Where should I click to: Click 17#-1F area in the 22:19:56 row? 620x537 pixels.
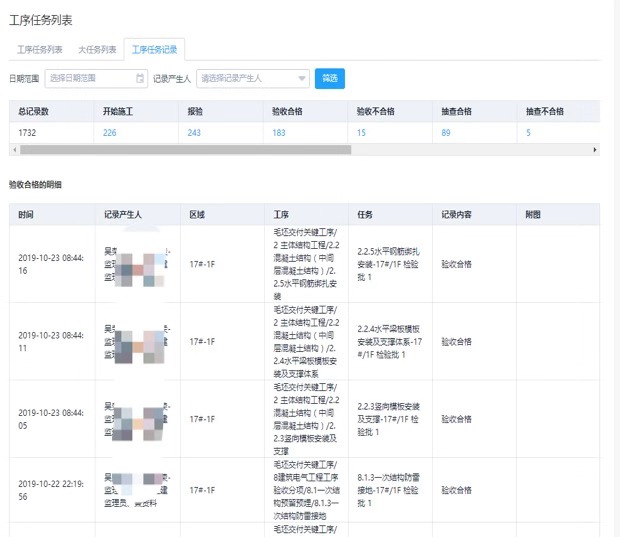(202, 490)
